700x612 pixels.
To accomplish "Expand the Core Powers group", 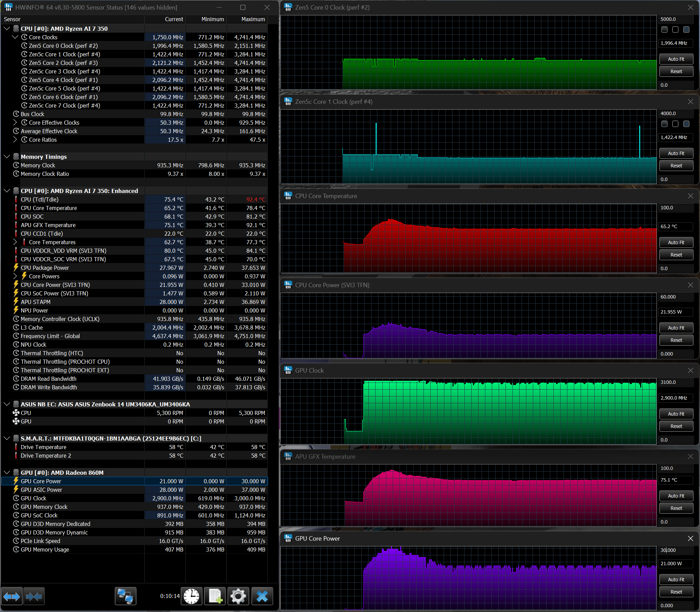I will pyautogui.click(x=15, y=276).
